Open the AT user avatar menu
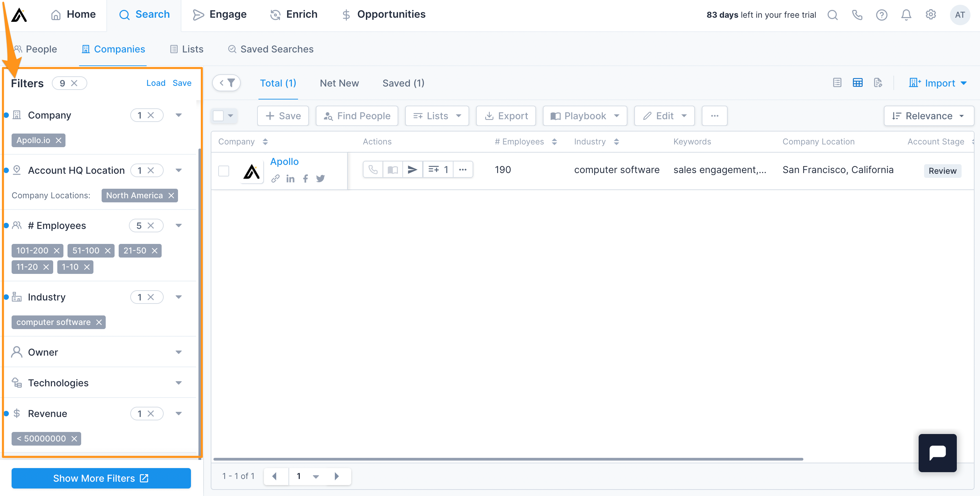980x496 pixels. [x=960, y=15]
